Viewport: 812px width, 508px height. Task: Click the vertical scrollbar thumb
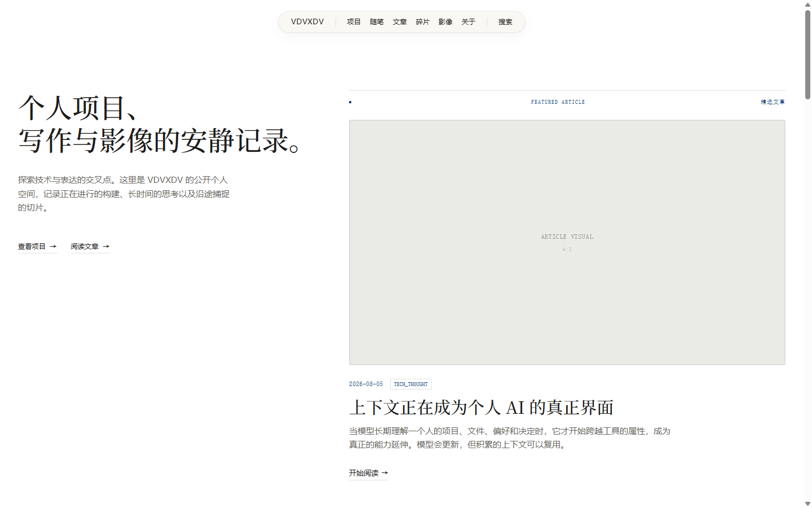[x=807, y=55]
